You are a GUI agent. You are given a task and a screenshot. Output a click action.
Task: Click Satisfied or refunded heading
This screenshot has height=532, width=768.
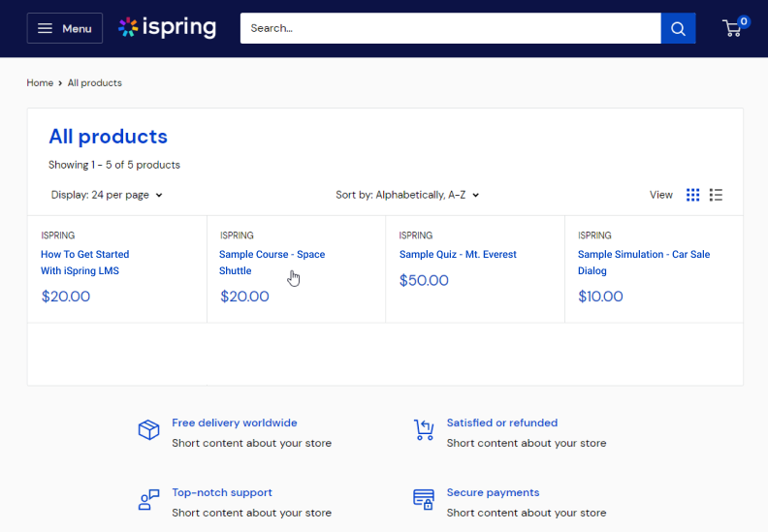point(502,422)
